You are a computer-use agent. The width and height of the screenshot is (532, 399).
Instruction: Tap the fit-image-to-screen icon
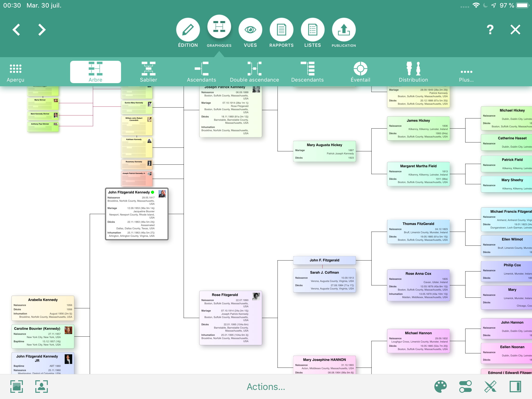point(17,387)
